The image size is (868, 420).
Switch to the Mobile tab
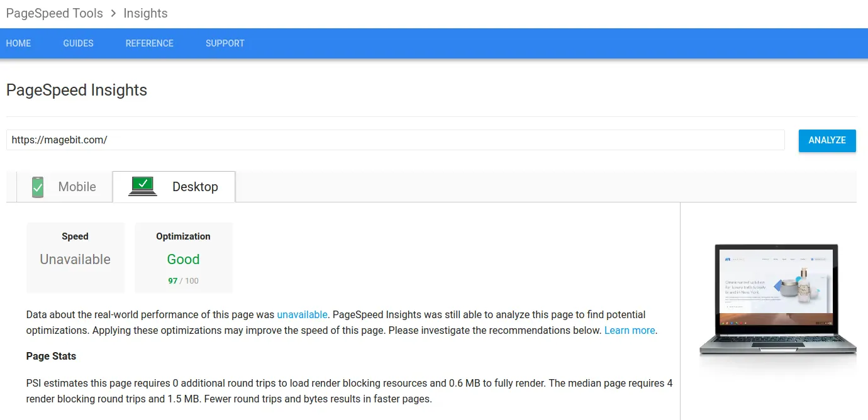point(64,187)
